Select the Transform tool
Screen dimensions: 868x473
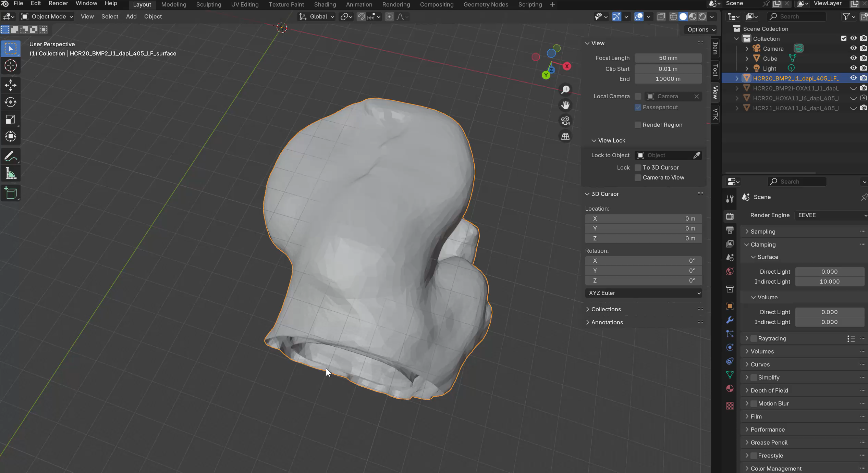click(x=11, y=136)
